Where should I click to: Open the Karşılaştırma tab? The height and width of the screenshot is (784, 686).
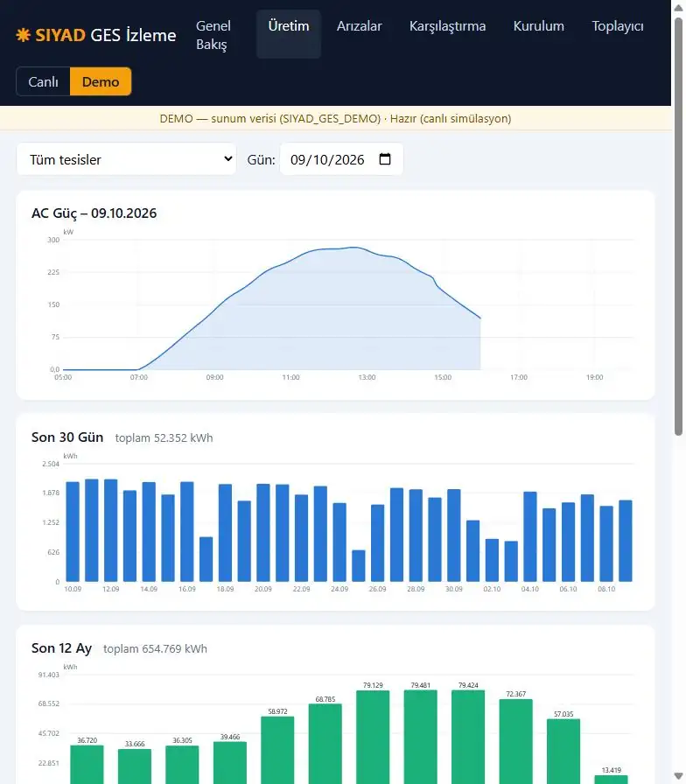(x=447, y=26)
